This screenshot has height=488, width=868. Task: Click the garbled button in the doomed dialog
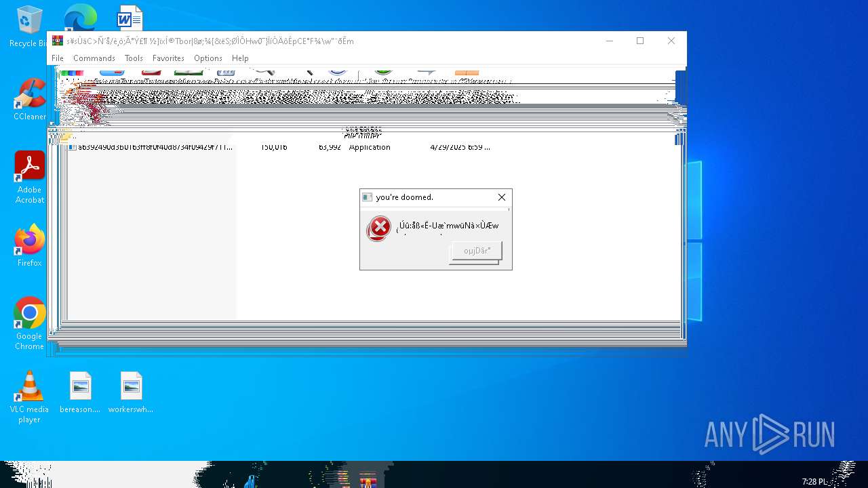[477, 251]
